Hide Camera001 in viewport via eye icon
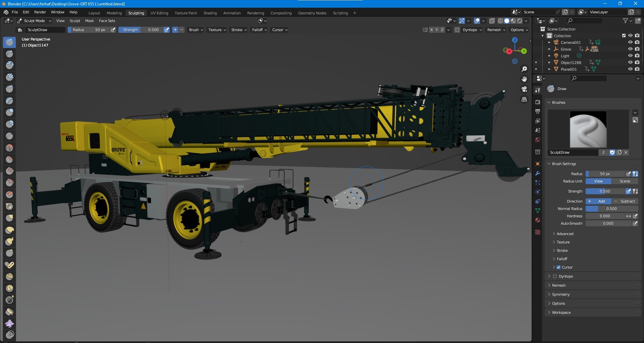The image size is (644, 343). pos(630,42)
